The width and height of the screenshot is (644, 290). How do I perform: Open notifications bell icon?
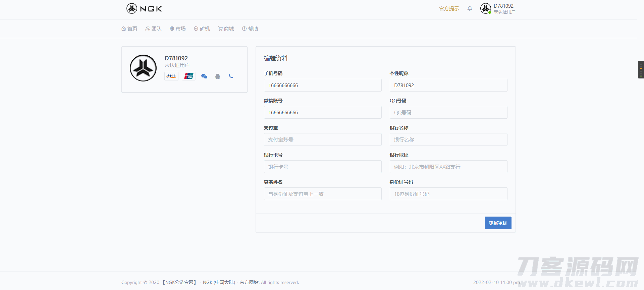pyautogui.click(x=470, y=9)
